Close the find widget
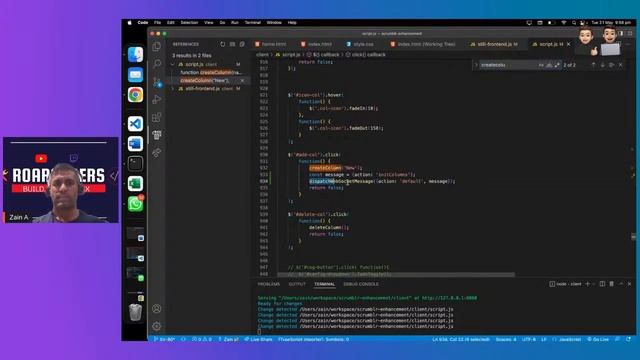Image resolution: width=640 pixels, height=360 pixels. (620, 65)
